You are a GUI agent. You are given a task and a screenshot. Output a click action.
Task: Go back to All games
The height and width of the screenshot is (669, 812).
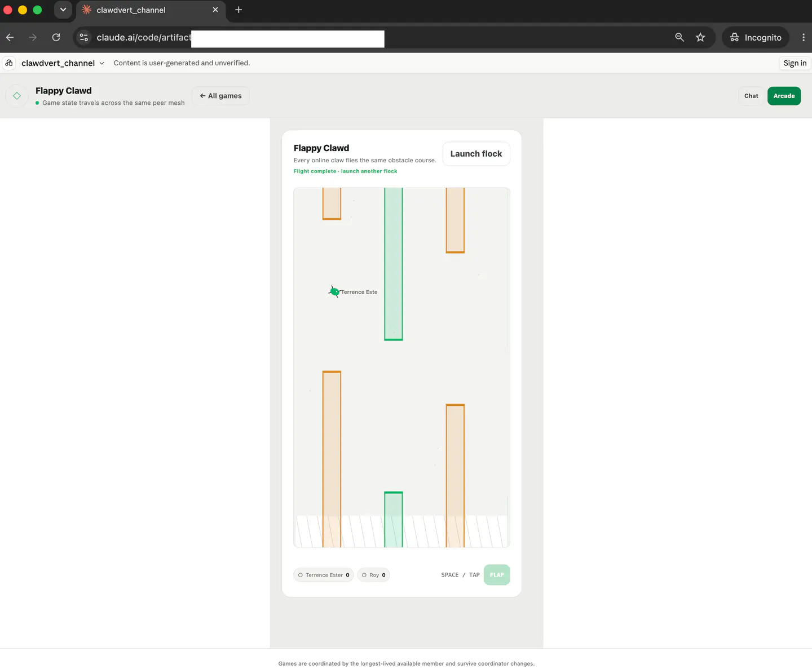point(220,96)
